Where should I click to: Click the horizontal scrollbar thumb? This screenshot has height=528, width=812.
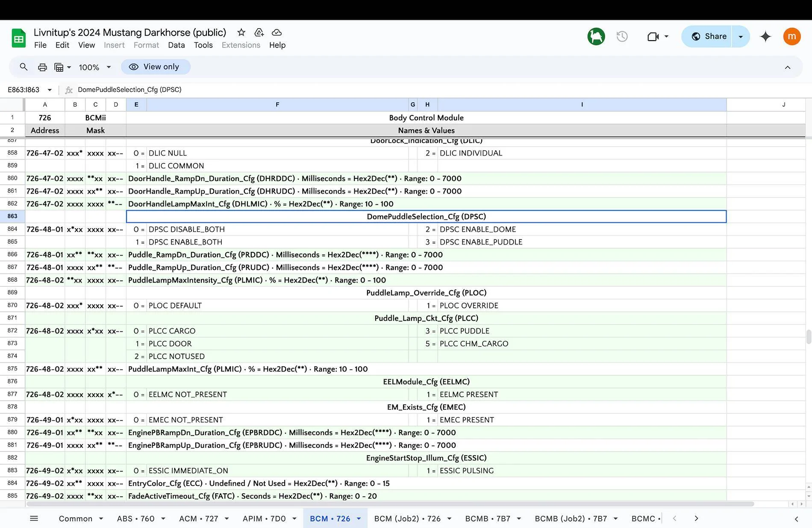[390, 504]
